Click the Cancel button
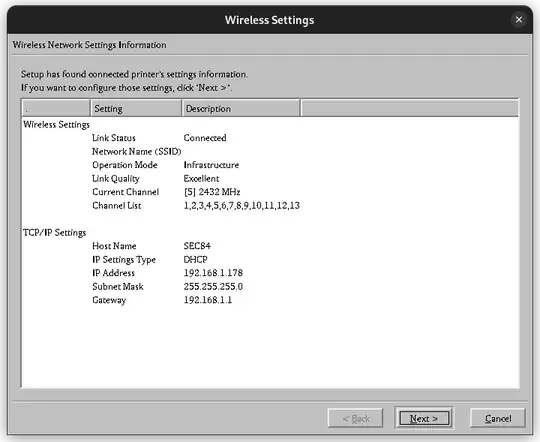This screenshot has height=442, width=540. (x=498, y=418)
